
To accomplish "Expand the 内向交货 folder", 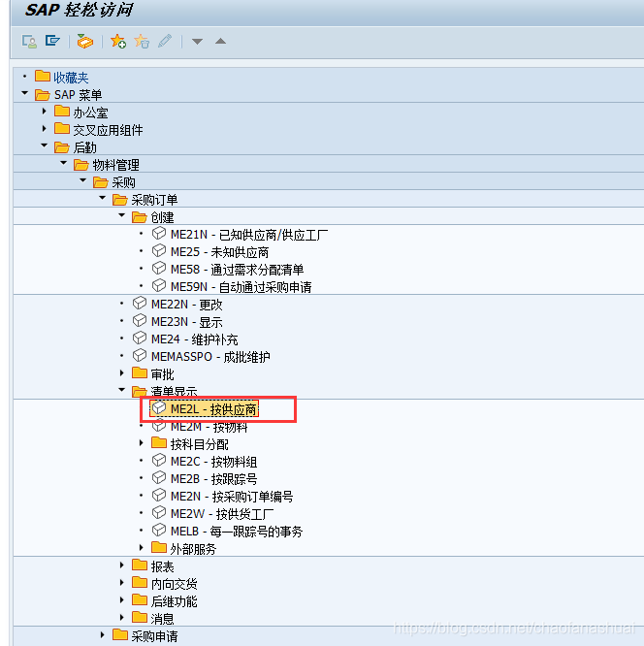I will 121,583.
